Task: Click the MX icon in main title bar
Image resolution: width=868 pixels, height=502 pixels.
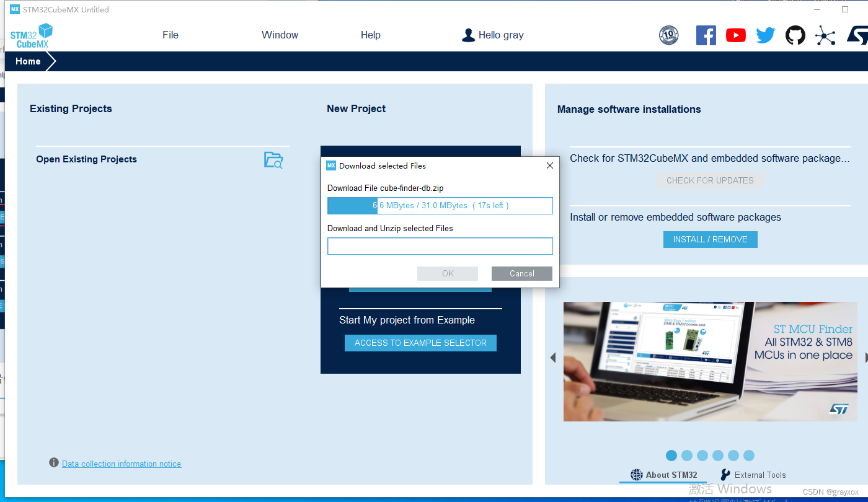Action: click(x=15, y=9)
